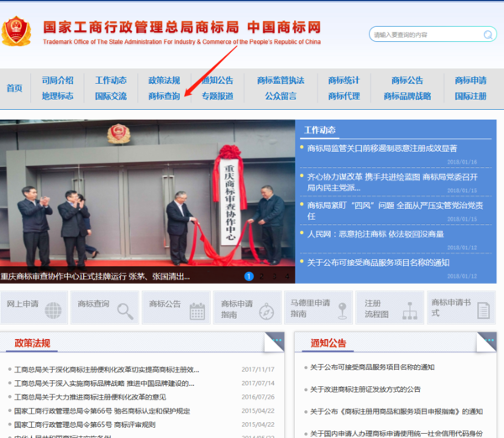Screen dimensions: 504x438
Task: Click the national emblem logo
Action: [x=17, y=32]
